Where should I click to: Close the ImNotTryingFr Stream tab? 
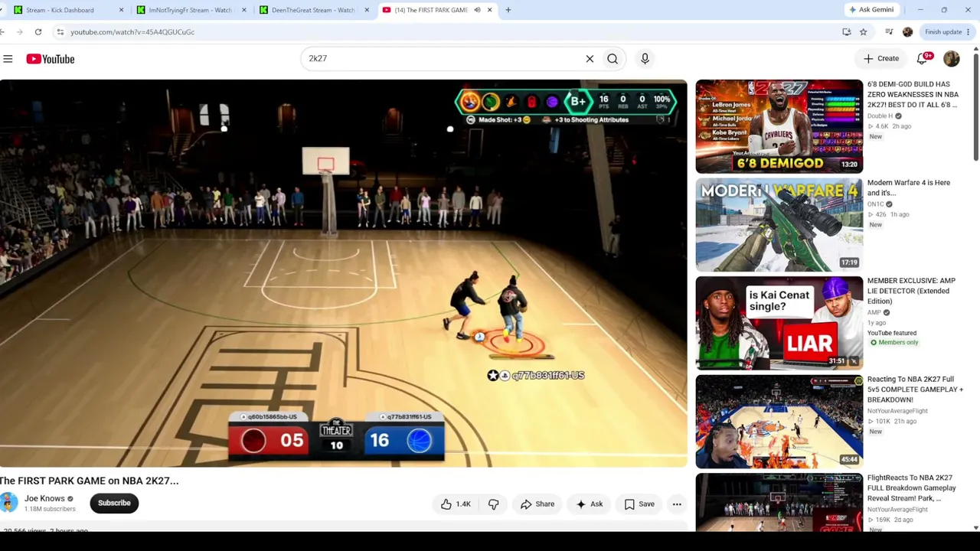tap(244, 10)
